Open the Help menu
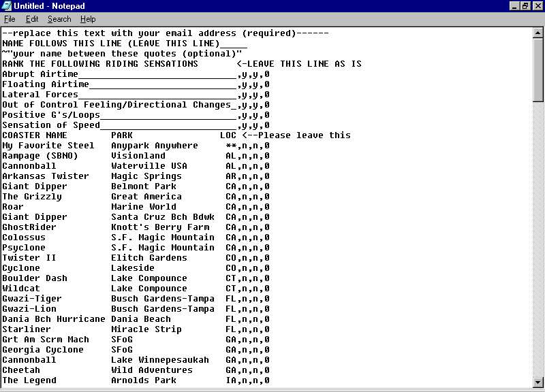The image size is (545, 392). coord(88,19)
